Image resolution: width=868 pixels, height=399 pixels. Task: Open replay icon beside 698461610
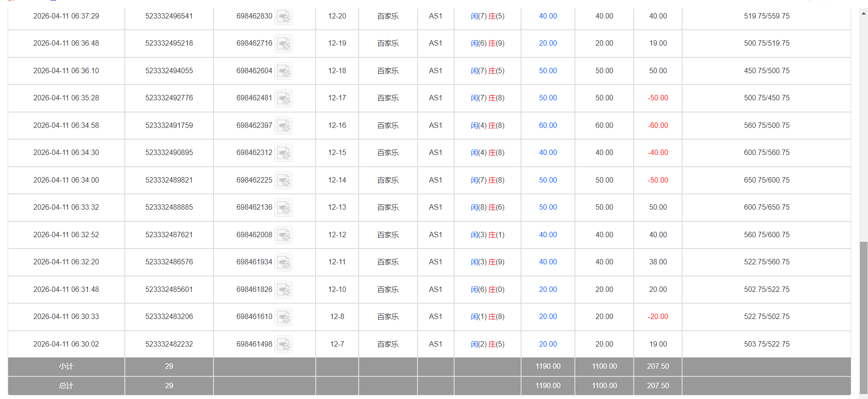[x=284, y=317]
